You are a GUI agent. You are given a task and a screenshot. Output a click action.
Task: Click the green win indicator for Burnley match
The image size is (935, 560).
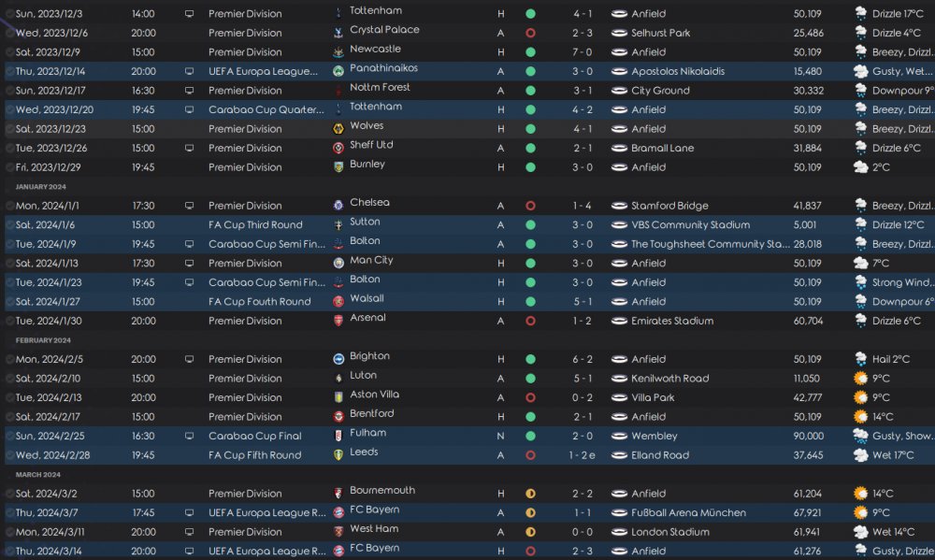coord(530,167)
